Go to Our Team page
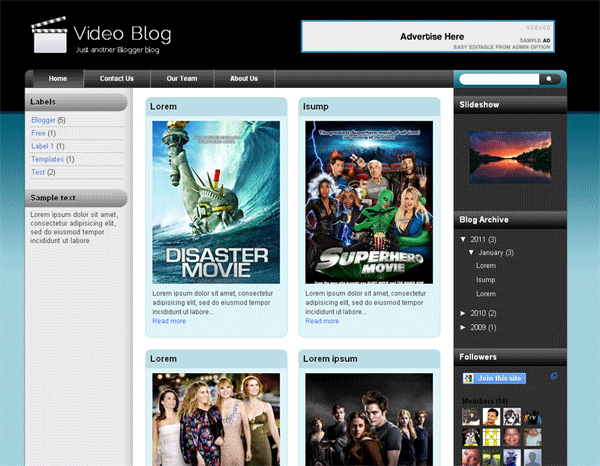The height and width of the screenshot is (466, 600). point(182,78)
